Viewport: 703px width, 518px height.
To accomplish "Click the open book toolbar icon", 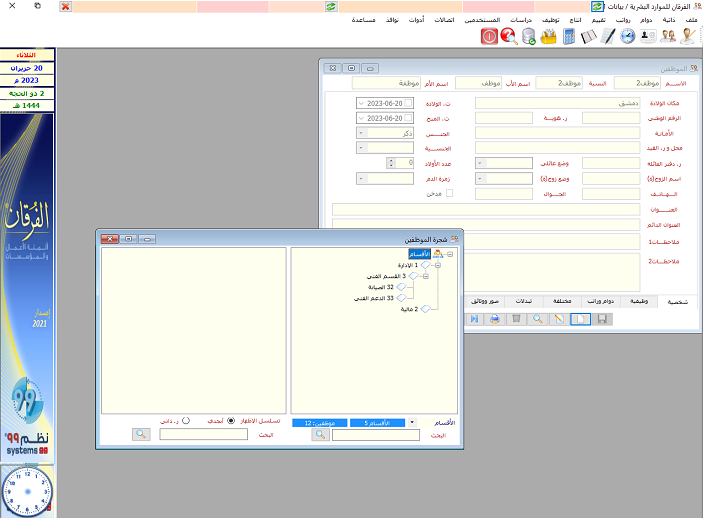I will (588, 36).
